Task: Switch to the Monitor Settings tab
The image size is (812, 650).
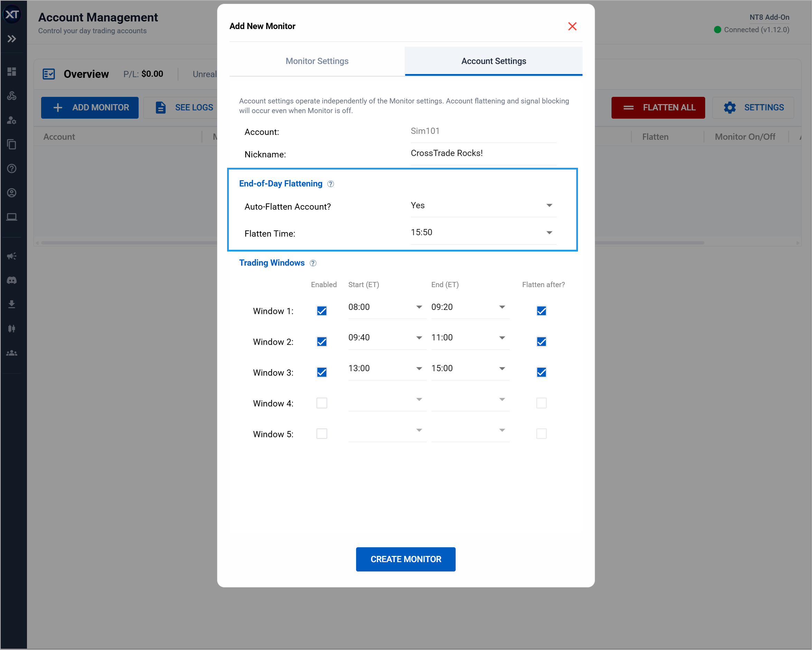Action: 317,61
